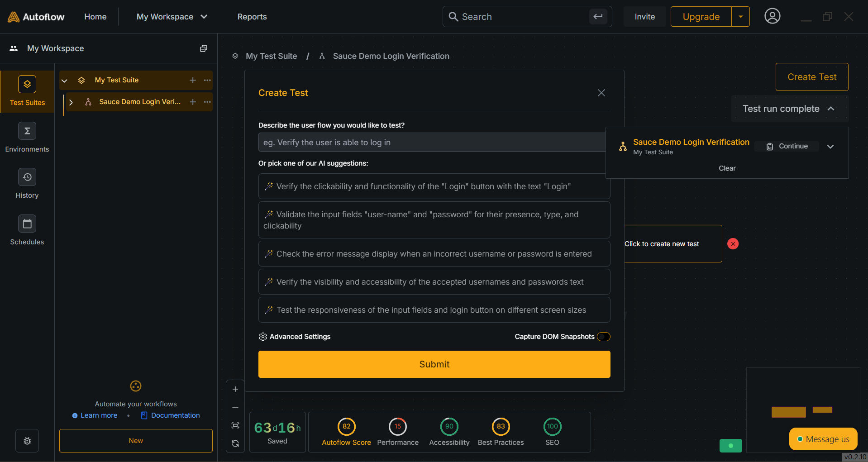Collapse the My Test Suite tree item
Screen dimensions: 868x462
click(x=64, y=81)
